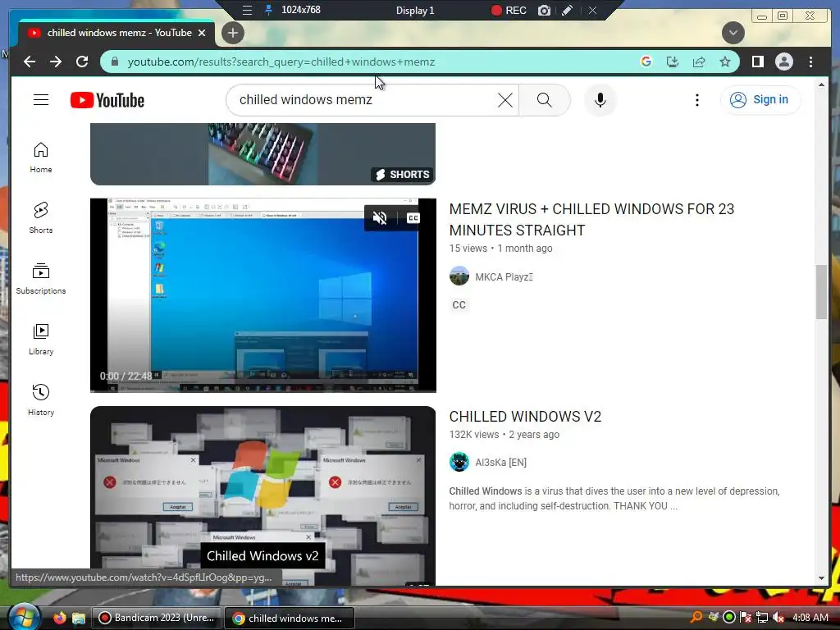
Task: Go forward with the browser forward arrow
Action: coord(56,62)
